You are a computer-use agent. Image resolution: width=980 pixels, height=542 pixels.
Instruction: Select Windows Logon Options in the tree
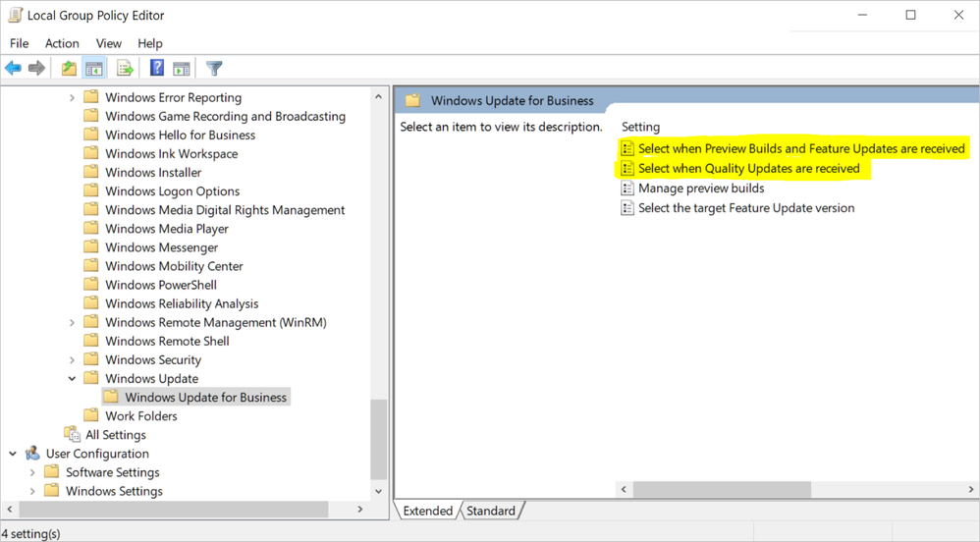coord(173,191)
